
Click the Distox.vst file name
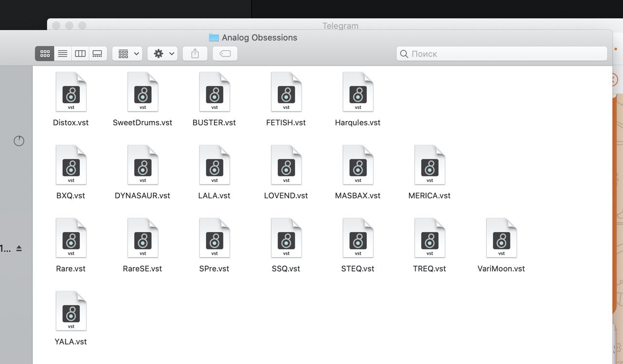click(71, 123)
